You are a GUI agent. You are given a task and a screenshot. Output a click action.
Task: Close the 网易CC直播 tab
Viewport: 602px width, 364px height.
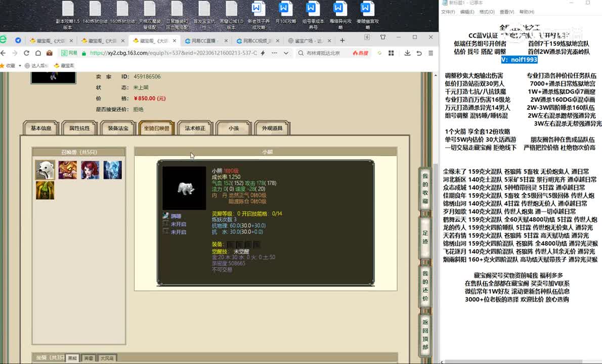pos(226,40)
